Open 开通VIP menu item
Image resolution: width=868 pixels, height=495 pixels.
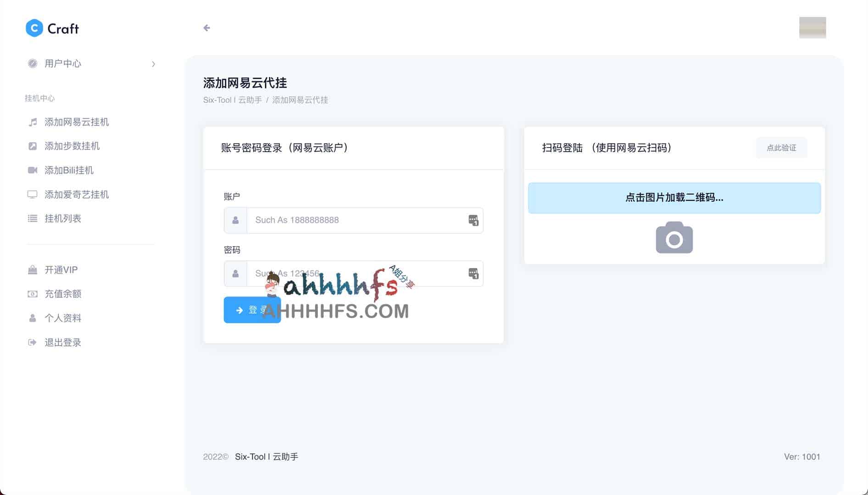click(x=61, y=270)
